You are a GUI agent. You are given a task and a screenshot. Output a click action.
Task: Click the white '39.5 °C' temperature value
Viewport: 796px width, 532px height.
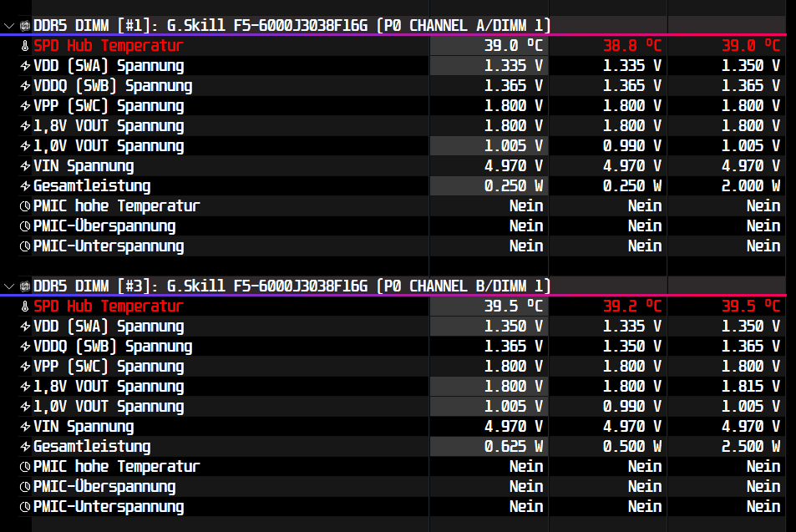[513, 307]
